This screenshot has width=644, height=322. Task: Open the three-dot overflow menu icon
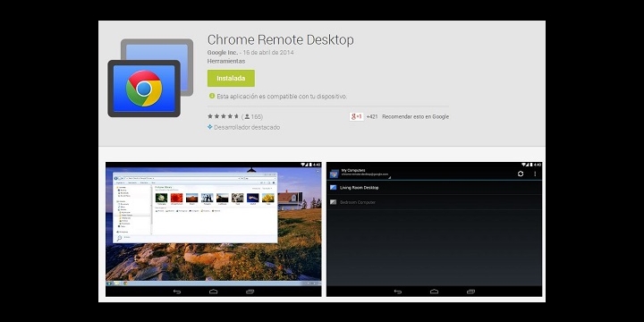click(x=535, y=174)
